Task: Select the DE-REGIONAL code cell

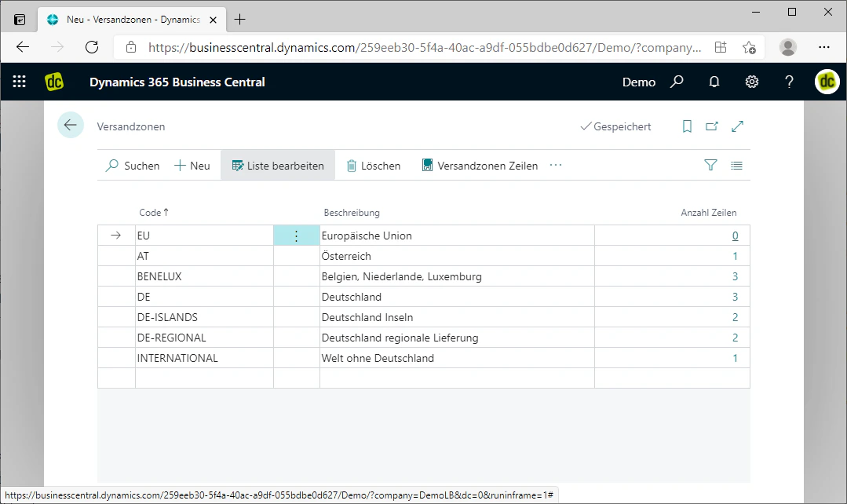Action: pos(204,338)
